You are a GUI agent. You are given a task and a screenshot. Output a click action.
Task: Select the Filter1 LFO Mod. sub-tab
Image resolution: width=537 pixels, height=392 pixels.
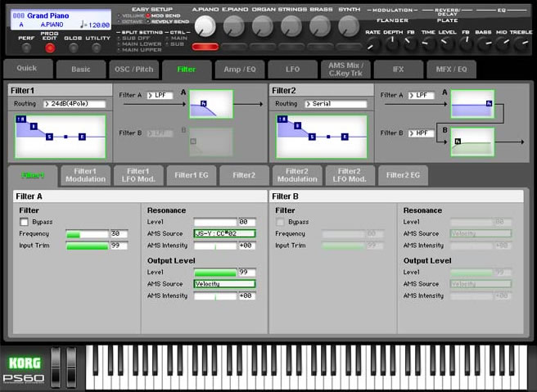(x=138, y=175)
